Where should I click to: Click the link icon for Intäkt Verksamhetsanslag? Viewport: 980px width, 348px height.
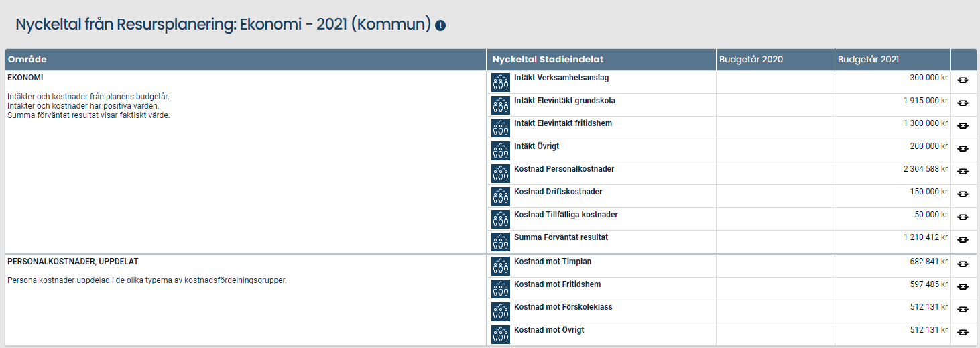(x=963, y=80)
